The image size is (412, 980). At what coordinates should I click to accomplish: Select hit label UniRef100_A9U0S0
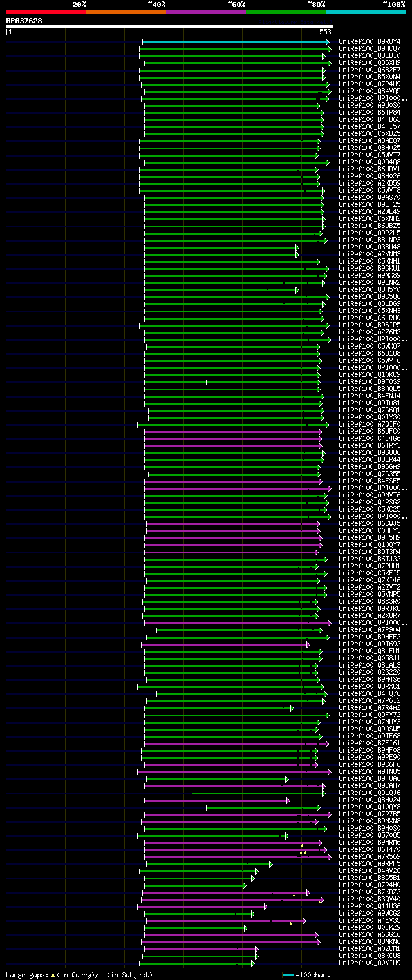click(x=370, y=105)
